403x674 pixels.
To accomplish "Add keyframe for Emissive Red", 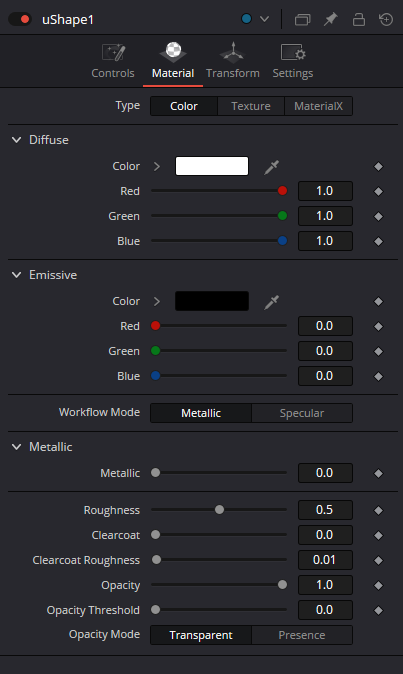I will (x=378, y=326).
